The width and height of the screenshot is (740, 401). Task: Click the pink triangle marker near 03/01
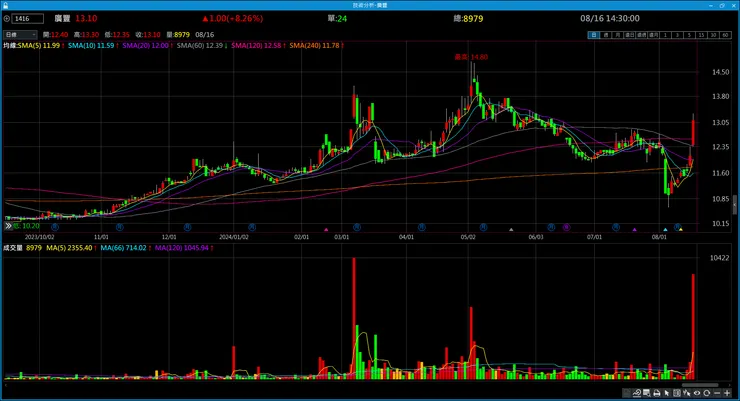pos(326,230)
